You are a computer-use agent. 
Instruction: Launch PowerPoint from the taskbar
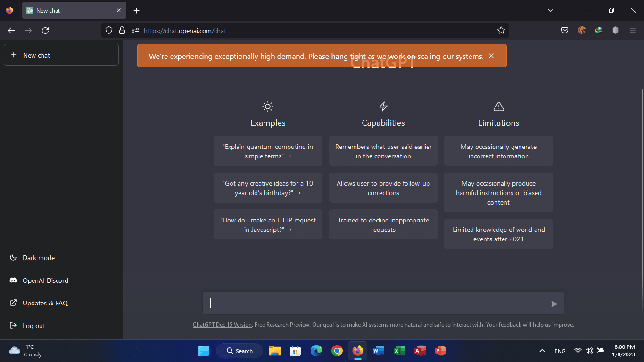(440, 351)
